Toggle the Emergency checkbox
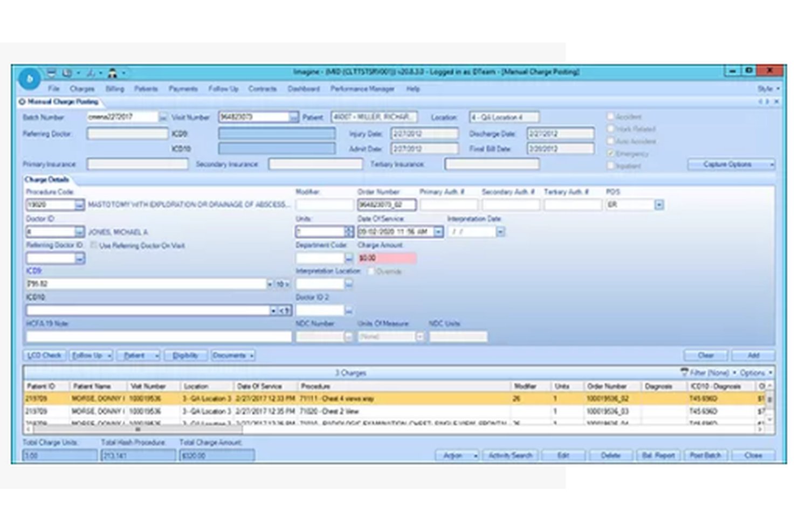Image resolution: width=798 pixels, height=532 pixels. [x=610, y=154]
